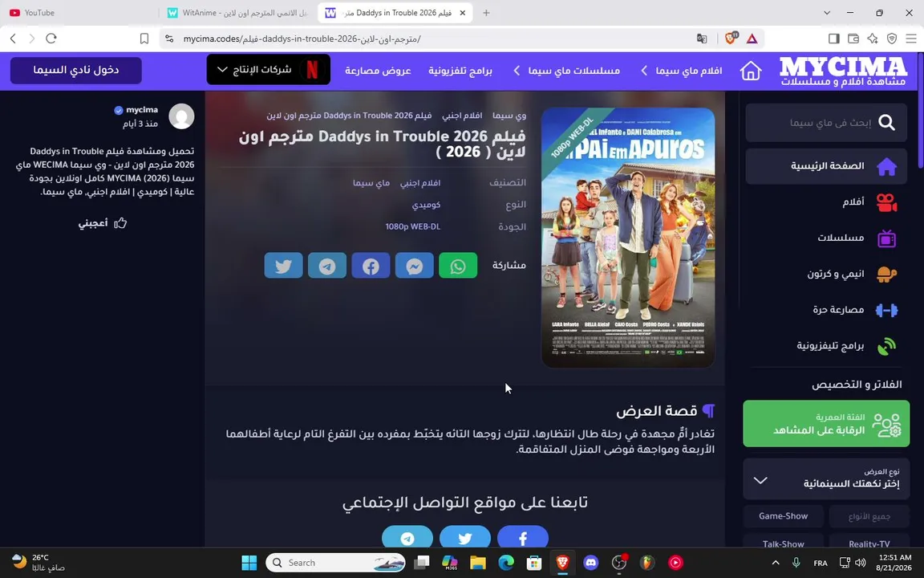924x578 pixels.
Task: Open the Brave Shields icon
Action: point(731,39)
